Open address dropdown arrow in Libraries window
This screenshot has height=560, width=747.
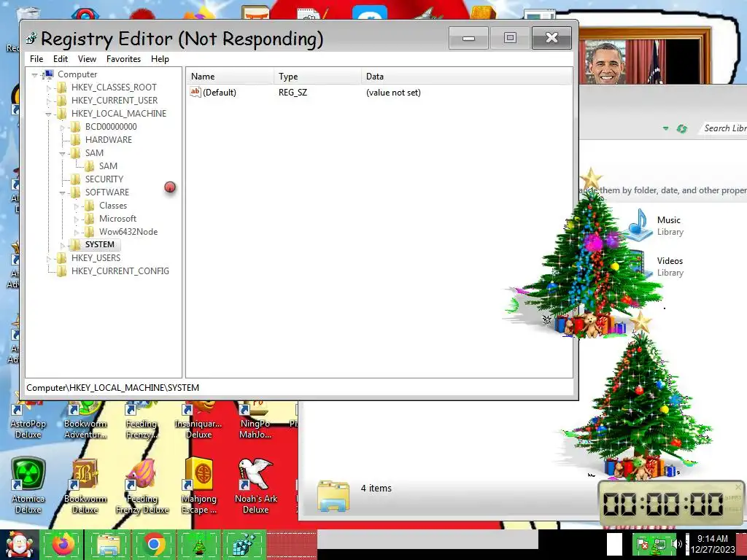[665, 128]
